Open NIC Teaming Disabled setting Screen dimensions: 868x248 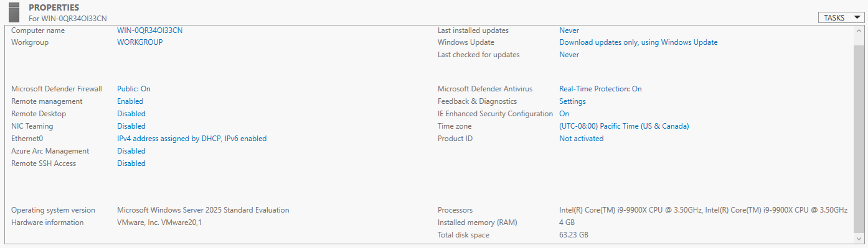131,126
